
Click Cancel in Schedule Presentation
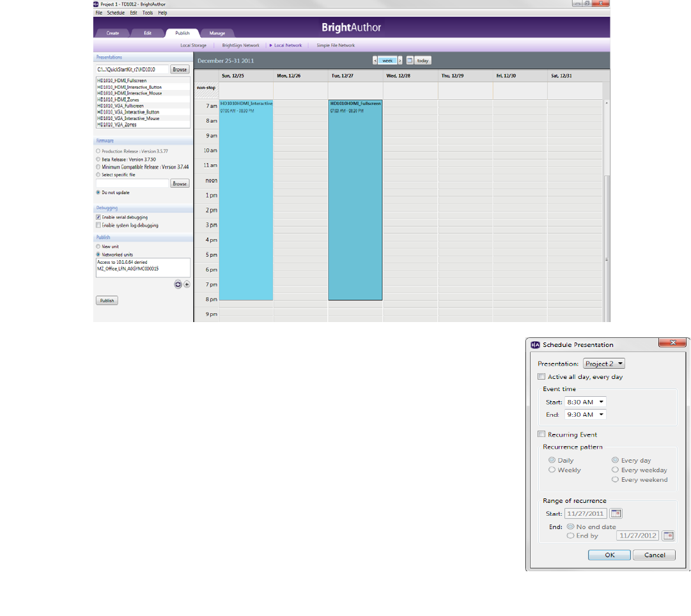(x=655, y=555)
